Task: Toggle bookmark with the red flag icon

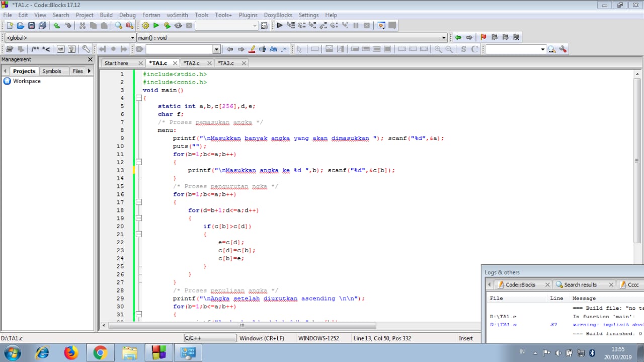Action: pos(484,37)
